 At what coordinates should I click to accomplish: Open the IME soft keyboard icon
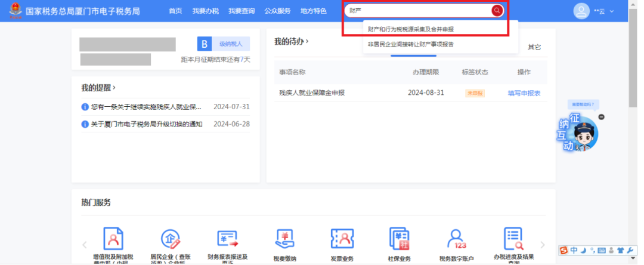coord(601,250)
